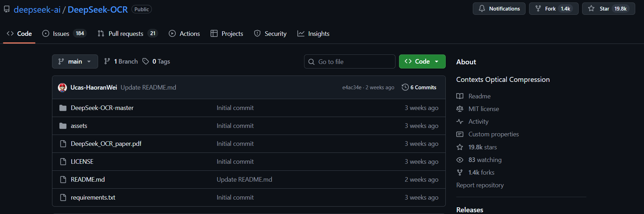Click the 21 pull requests counter badge
The image size is (644, 214).
click(153, 33)
